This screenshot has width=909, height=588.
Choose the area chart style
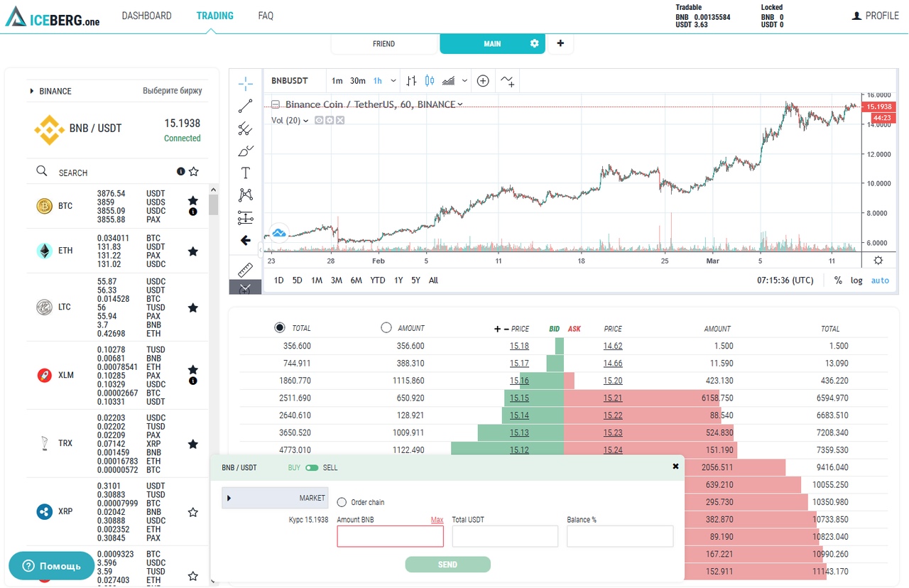449,81
